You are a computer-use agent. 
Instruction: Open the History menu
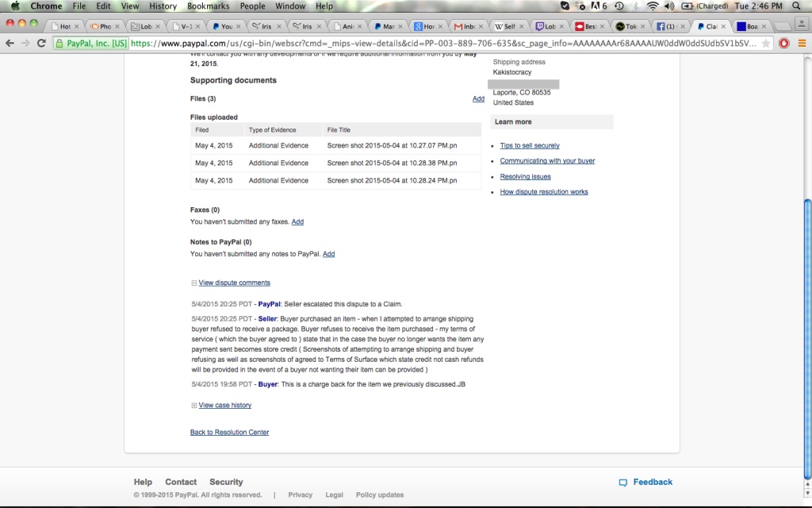163,6
